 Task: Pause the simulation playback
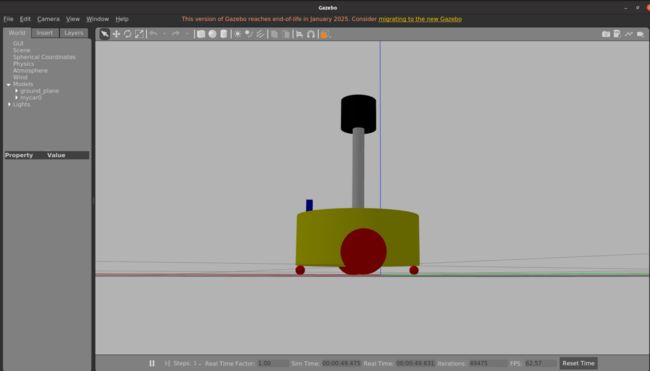click(x=152, y=363)
